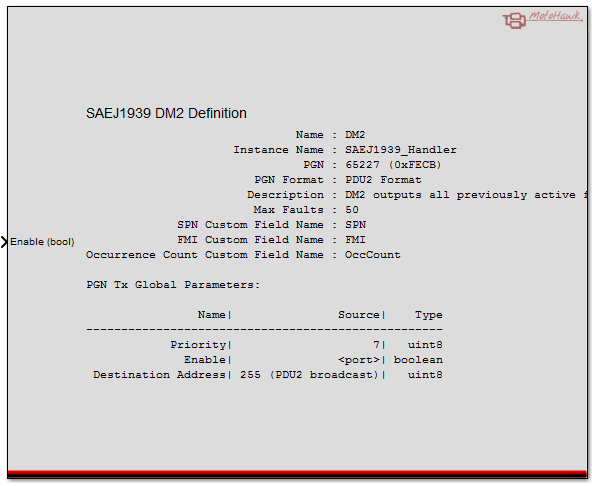Click the PGN value 65227 (0xFECB)

tap(393, 165)
